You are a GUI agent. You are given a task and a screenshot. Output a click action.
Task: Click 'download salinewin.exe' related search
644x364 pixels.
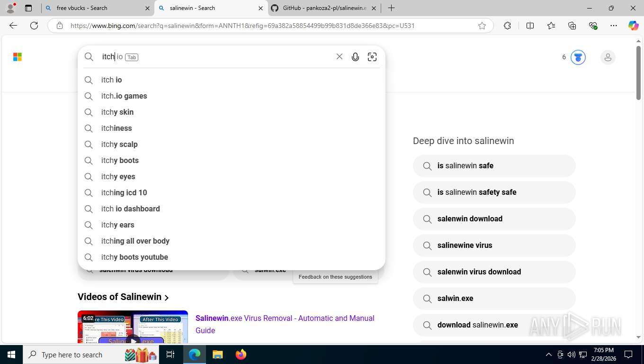[494, 325]
